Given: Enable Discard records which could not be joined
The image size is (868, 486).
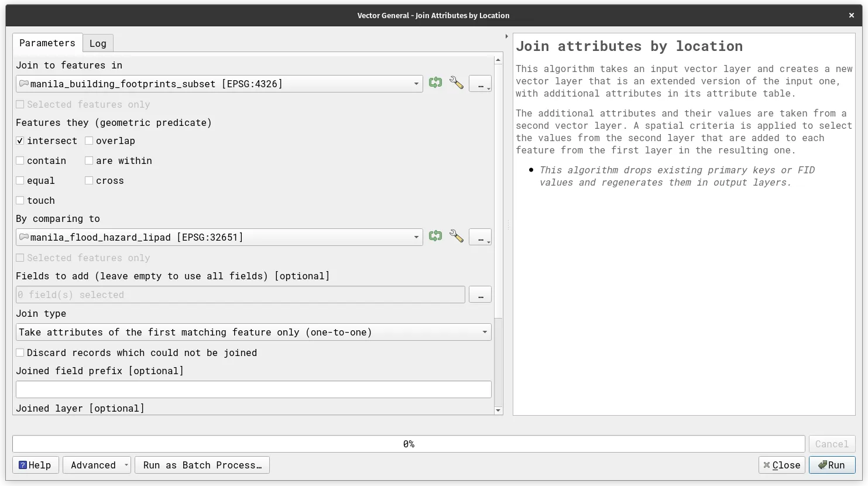Looking at the screenshot, I should (x=20, y=353).
